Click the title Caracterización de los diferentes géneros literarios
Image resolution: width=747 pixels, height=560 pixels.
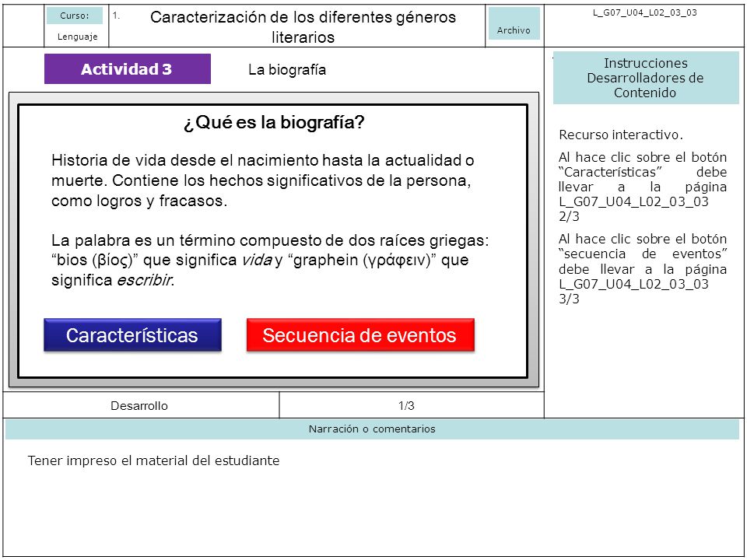303,26
